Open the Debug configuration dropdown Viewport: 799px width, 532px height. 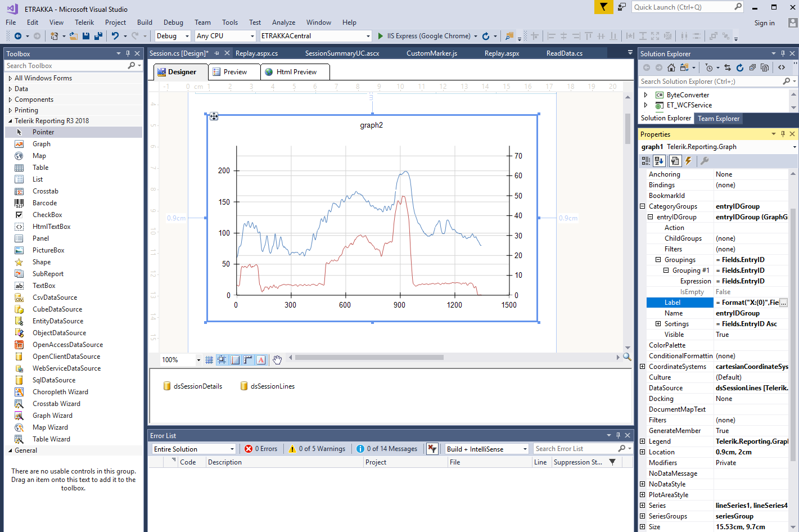[173, 36]
